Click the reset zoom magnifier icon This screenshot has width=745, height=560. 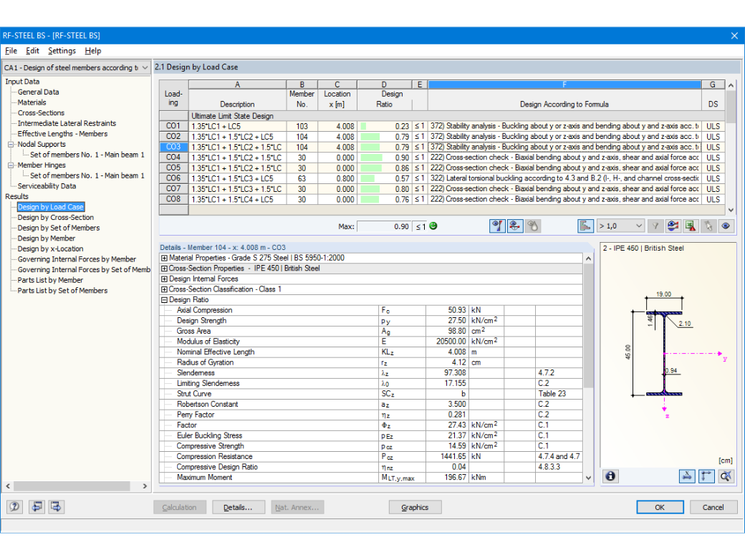(x=726, y=476)
